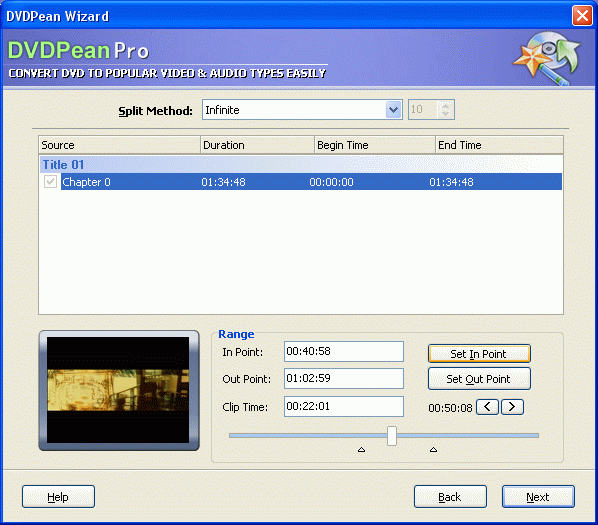The height and width of the screenshot is (525, 598).
Task: Toggle the Chapter 0 checkbox
Action: [50, 181]
